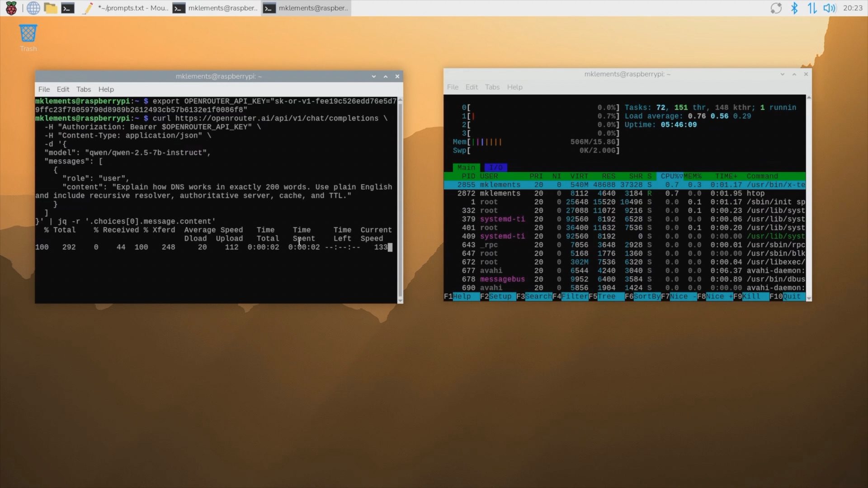
Task: Open the Raspberry Pi main menu
Action: [11, 8]
